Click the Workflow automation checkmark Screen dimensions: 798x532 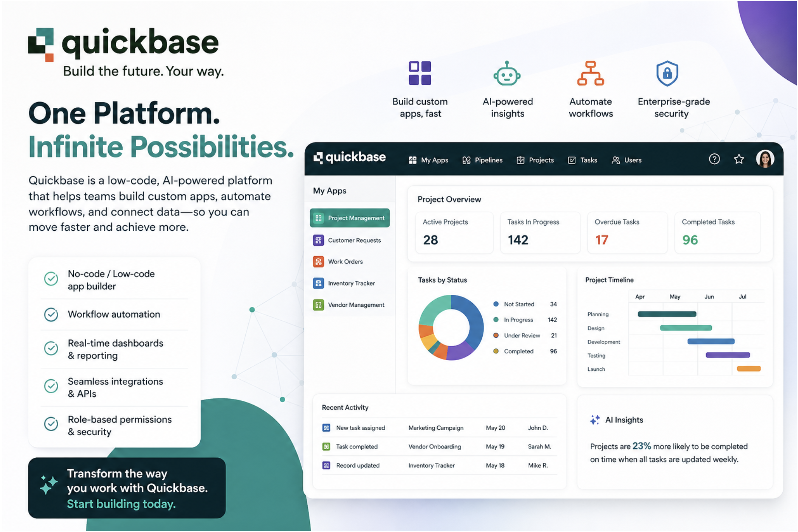coord(51,314)
